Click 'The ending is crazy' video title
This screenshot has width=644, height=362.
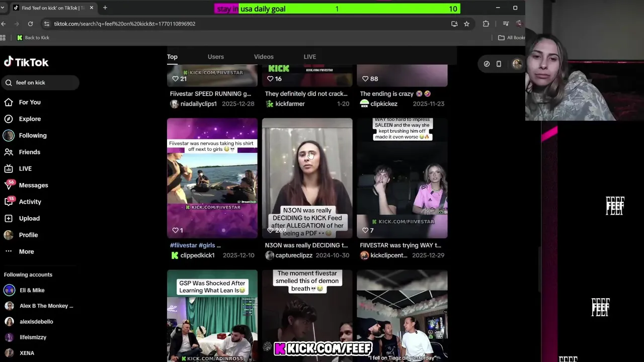pos(395,94)
